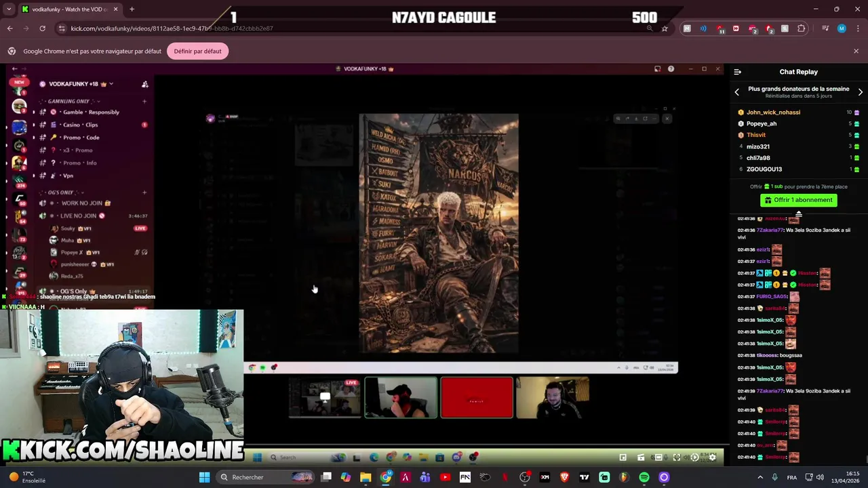This screenshot has width=868, height=488.
Task: Select mizo321 in the donor list
Action: (758, 146)
